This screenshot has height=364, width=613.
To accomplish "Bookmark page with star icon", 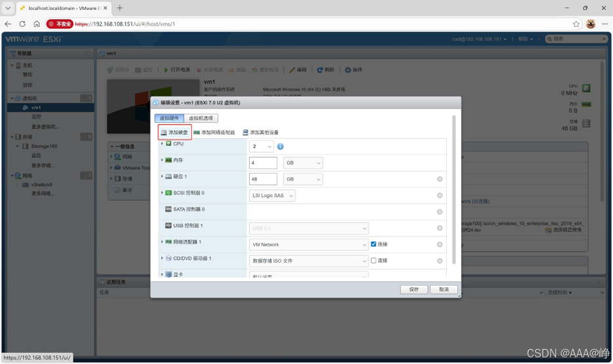I will click(x=576, y=24).
